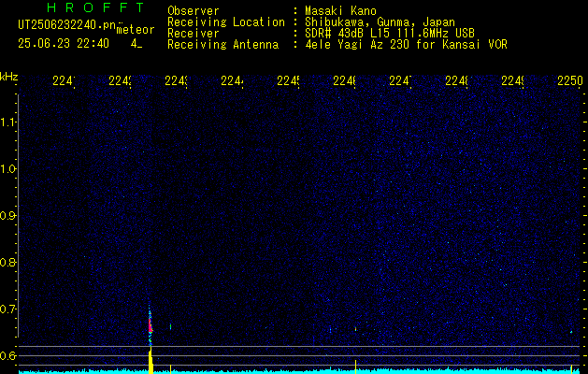Click the 0.9 kHz axis tick label
Image resolution: width=588 pixels, height=374 pixels.
coord(7,216)
